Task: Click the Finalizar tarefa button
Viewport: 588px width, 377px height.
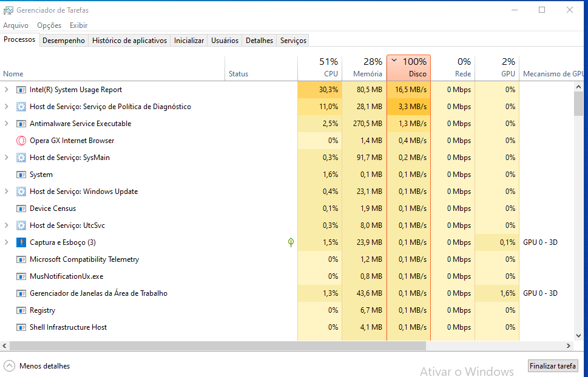Action: pyautogui.click(x=552, y=365)
